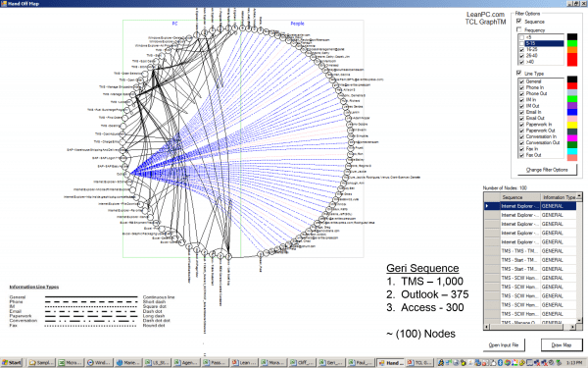The height and width of the screenshot is (368, 588).
Task: Open the Wind... taskbar item
Action: (98, 363)
